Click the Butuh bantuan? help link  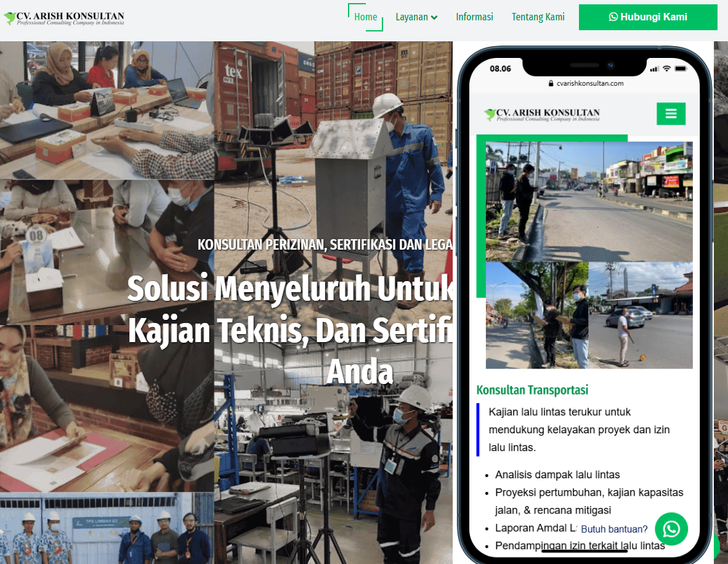click(x=613, y=529)
